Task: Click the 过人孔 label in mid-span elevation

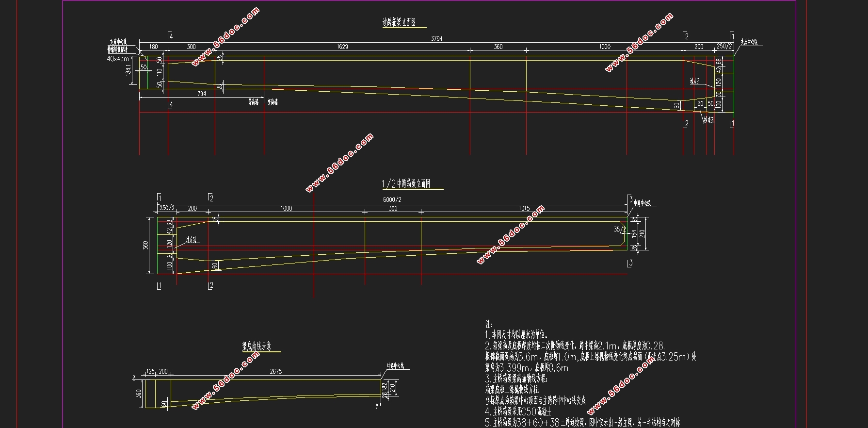Action: click(x=192, y=240)
